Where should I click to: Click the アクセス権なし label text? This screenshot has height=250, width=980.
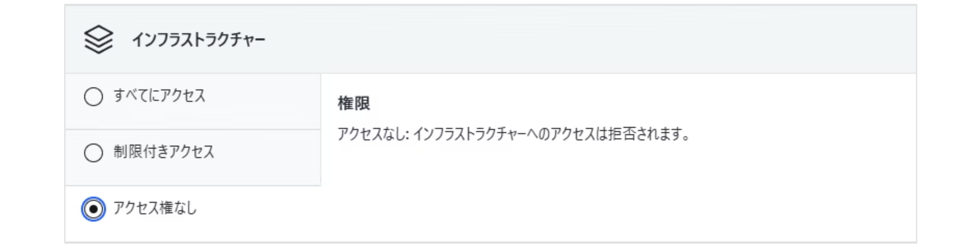pos(155,208)
